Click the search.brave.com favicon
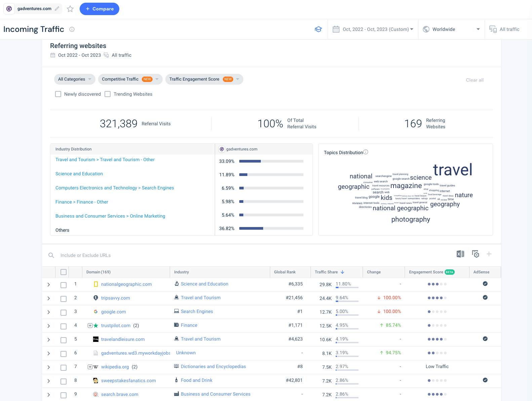532x401 pixels. coord(96,394)
